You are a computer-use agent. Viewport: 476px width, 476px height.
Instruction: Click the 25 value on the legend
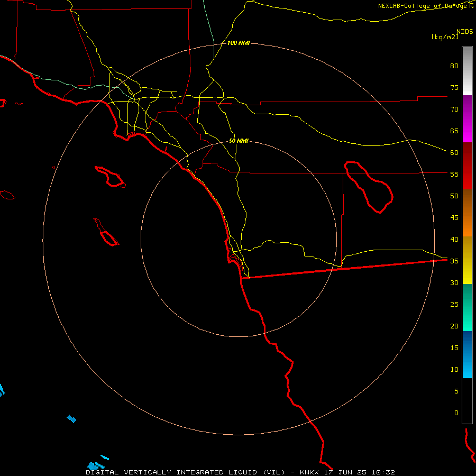point(454,304)
